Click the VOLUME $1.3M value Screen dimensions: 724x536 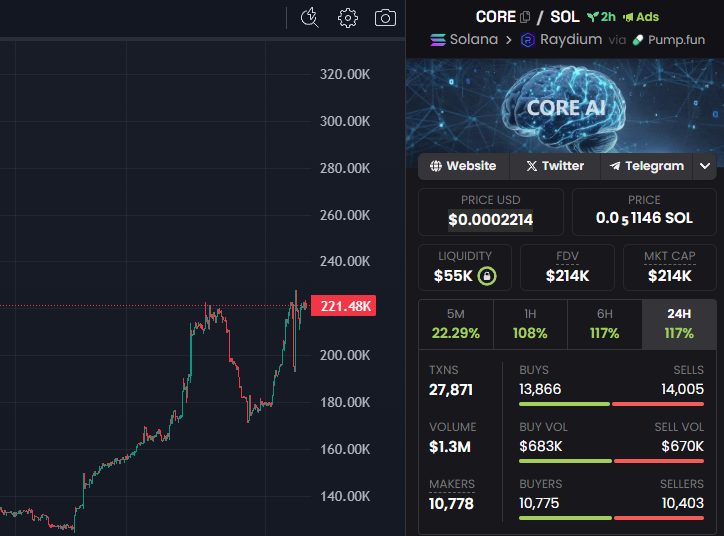click(450, 447)
